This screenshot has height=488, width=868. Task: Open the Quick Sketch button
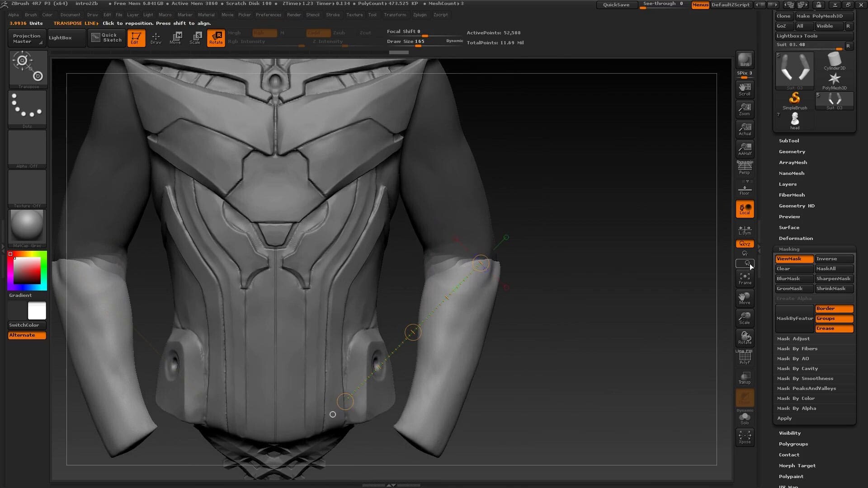[x=107, y=38]
